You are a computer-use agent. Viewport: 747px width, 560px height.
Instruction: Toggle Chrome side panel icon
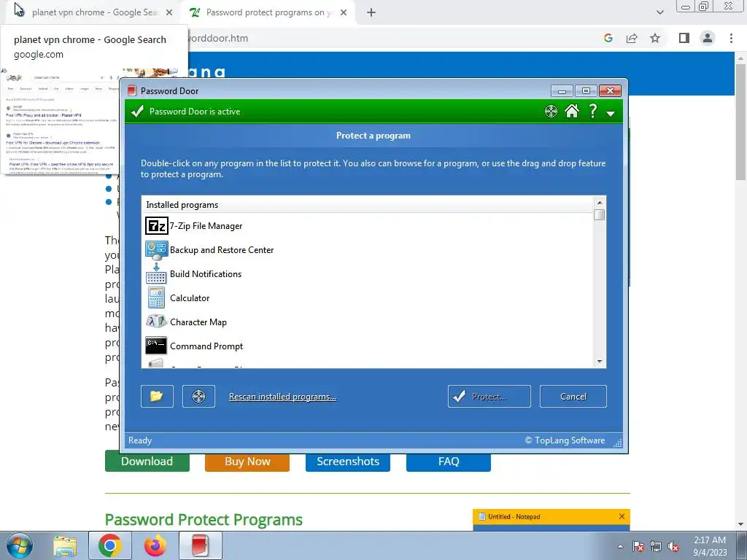pos(684,38)
